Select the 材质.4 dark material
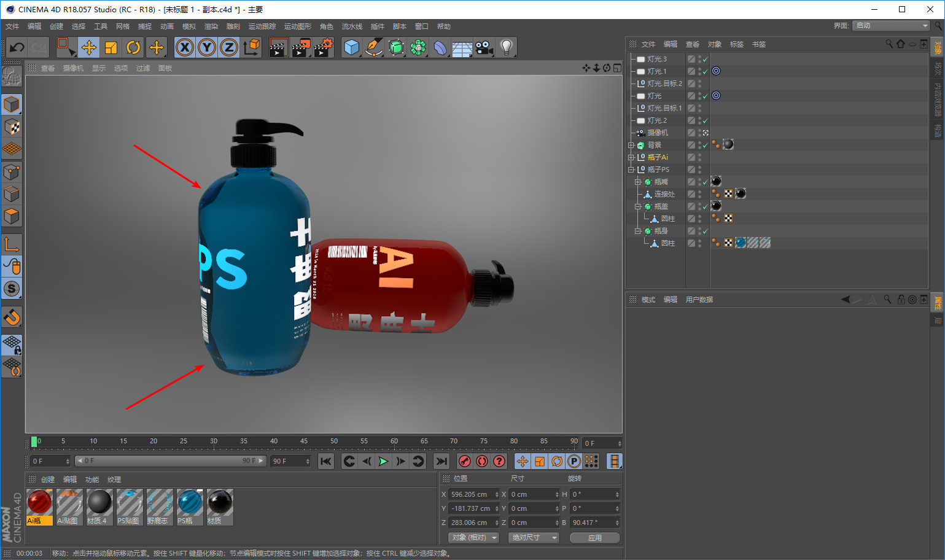The height and width of the screenshot is (560, 945). point(99,507)
